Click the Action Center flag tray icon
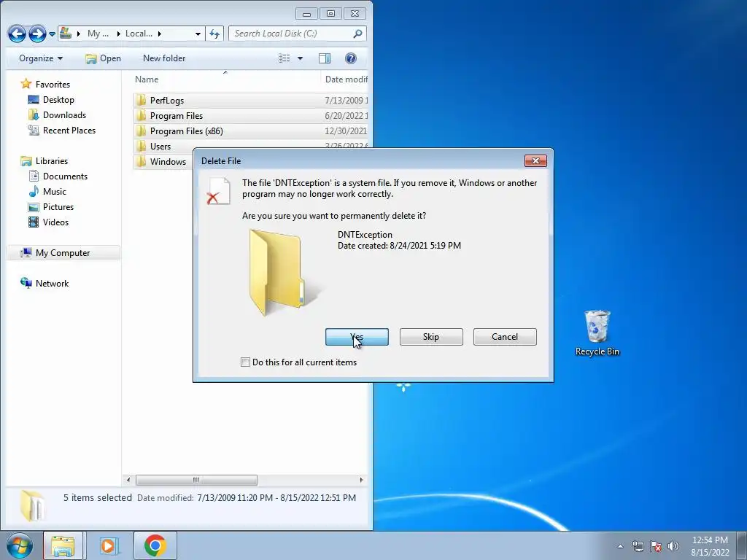This screenshot has height=560, width=747. (x=656, y=546)
